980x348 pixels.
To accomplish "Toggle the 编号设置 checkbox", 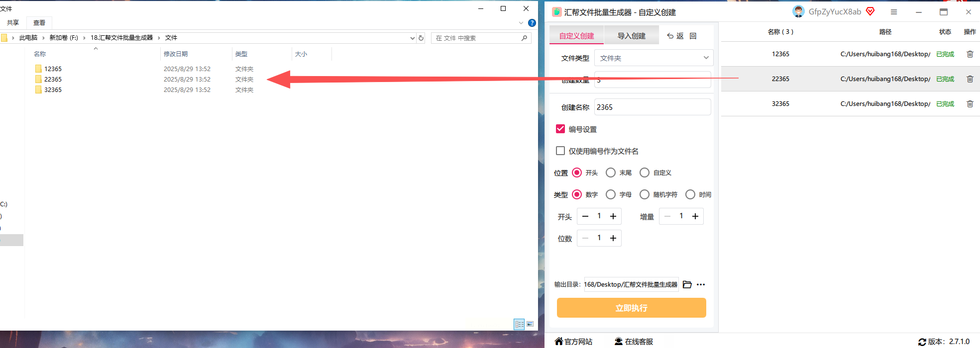I will [560, 129].
